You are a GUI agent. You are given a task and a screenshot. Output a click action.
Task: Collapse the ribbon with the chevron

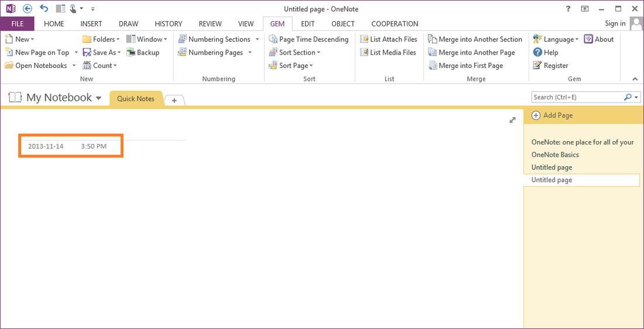(635, 79)
